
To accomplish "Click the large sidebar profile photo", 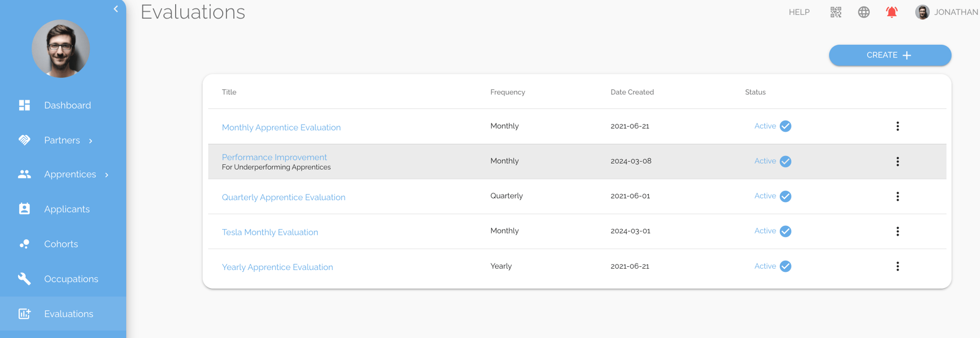I will (x=60, y=48).
